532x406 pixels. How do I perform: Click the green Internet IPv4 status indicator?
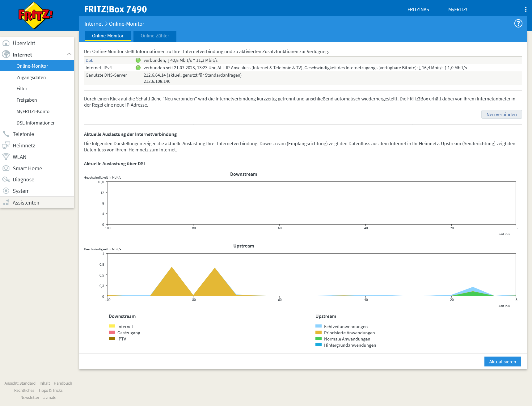click(138, 68)
